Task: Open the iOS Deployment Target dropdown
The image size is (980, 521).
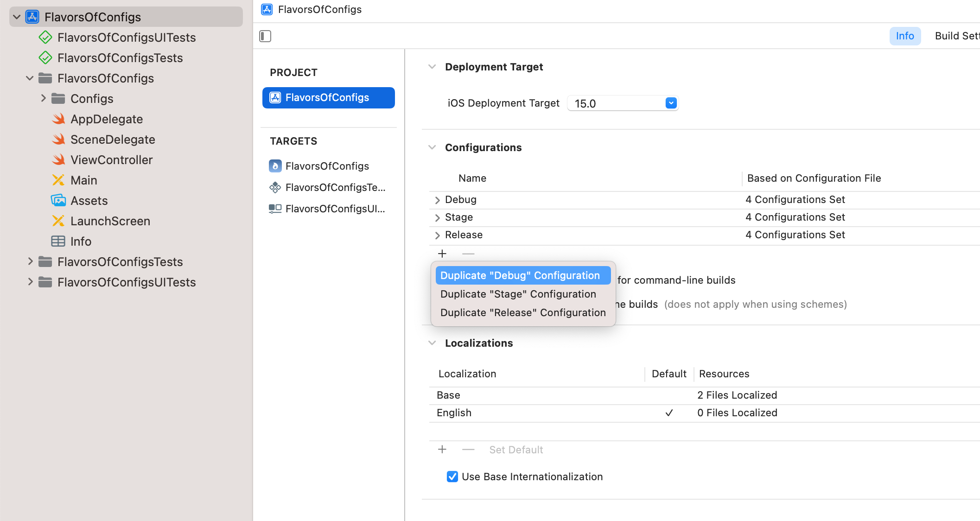Action: pos(671,103)
